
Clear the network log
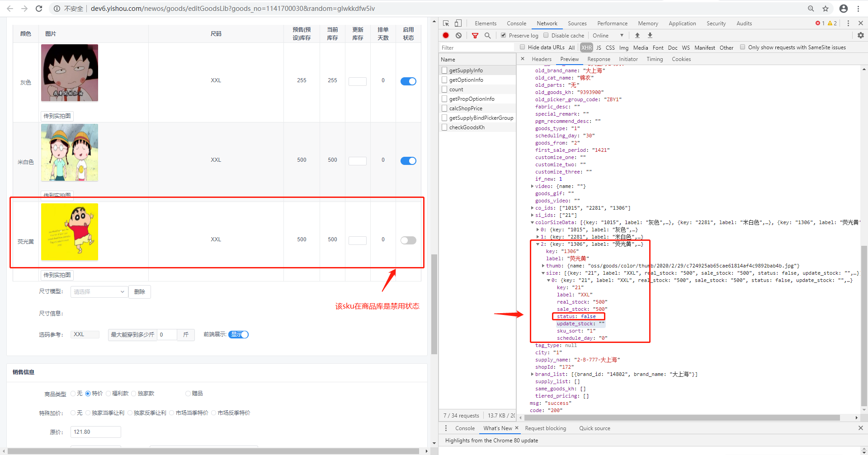458,35
